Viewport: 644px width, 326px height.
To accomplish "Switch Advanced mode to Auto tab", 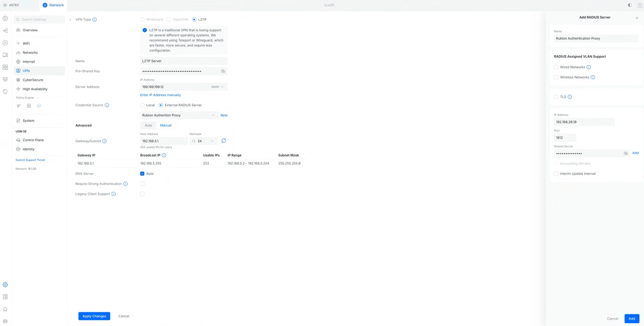I will point(148,125).
